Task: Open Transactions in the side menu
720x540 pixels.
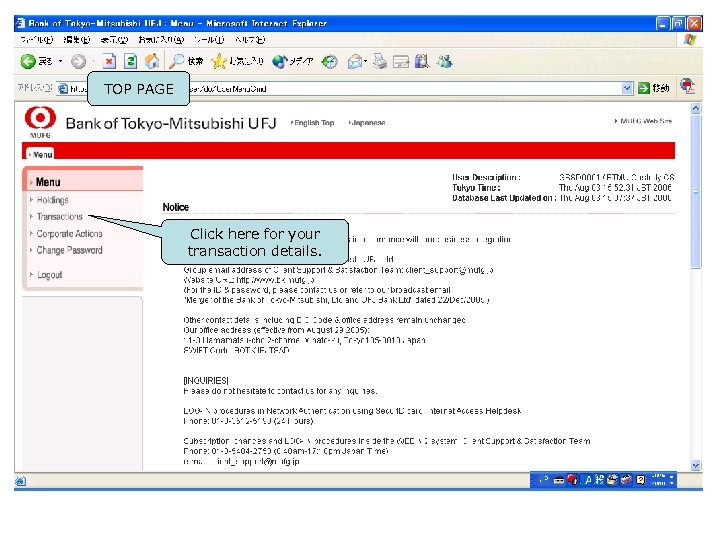Action: pyautogui.click(x=60, y=216)
